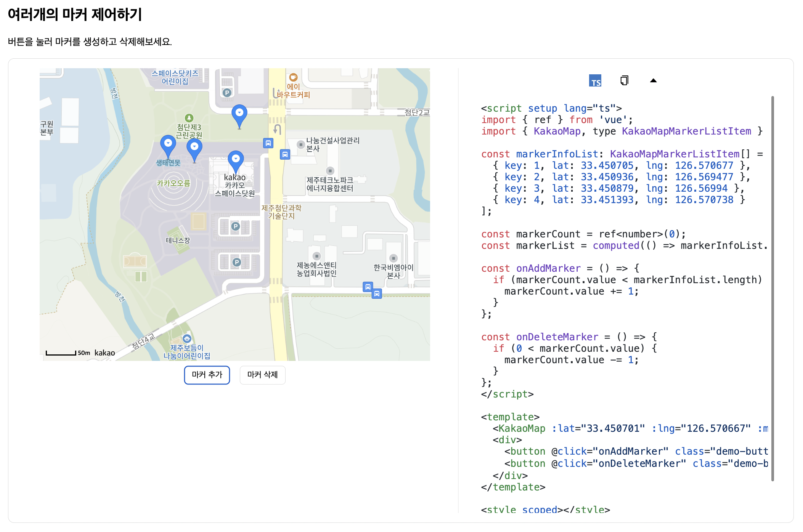The image size is (803, 532).
Task: Click the 제주보듬이 나눔이어린이집 icon
Action: 187,338
